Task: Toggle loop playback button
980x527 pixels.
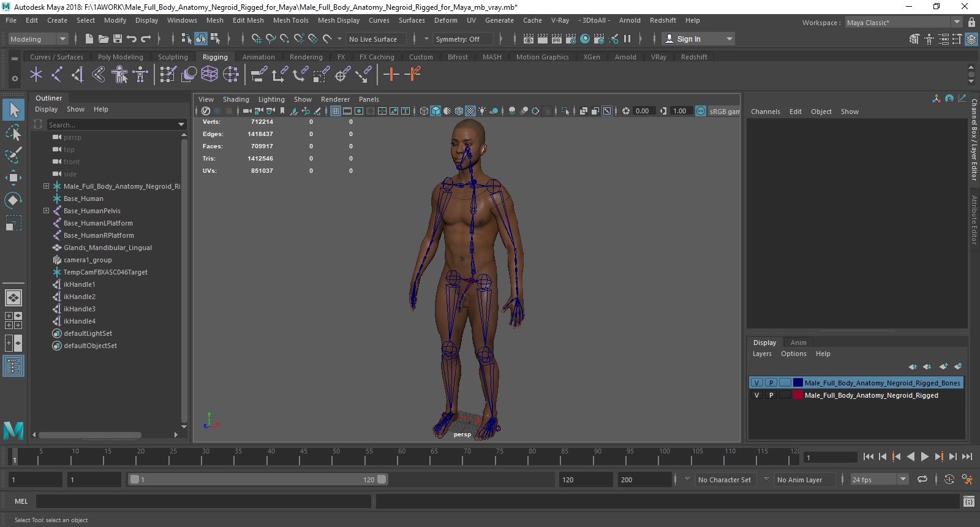Action: [x=922, y=479]
